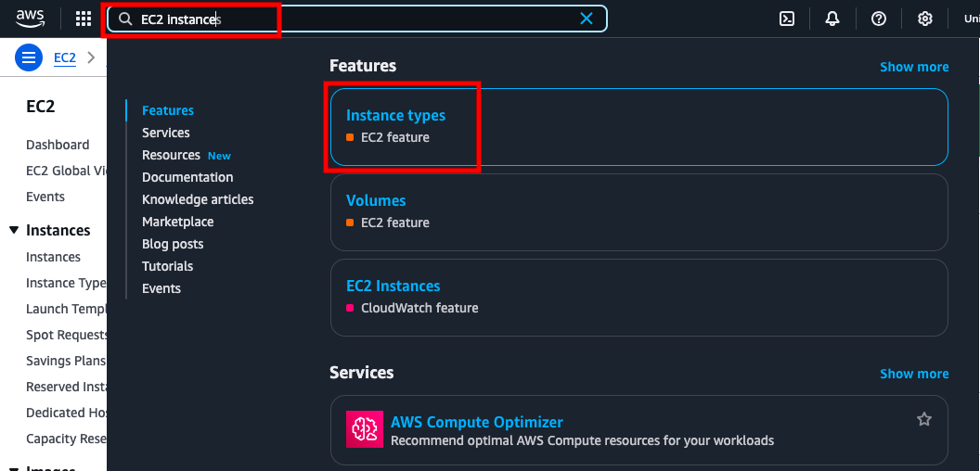The height and width of the screenshot is (471, 980).
Task: Click the Instances section heading
Action: 58,231
